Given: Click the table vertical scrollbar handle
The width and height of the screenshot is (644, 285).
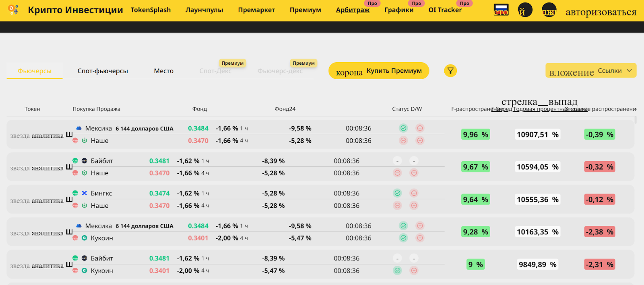Looking at the screenshot, I should (636, 120).
